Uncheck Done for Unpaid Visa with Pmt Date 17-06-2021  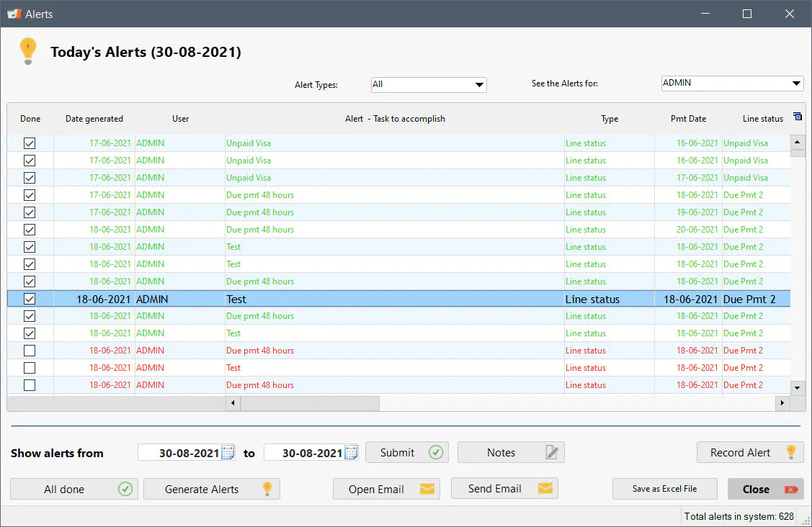[x=30, y=178]
